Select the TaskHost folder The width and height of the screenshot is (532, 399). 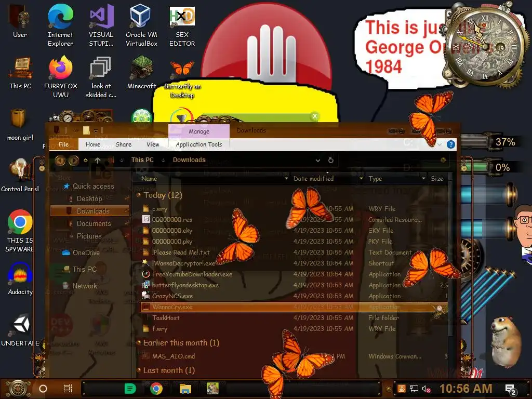[x=166, y=317]
